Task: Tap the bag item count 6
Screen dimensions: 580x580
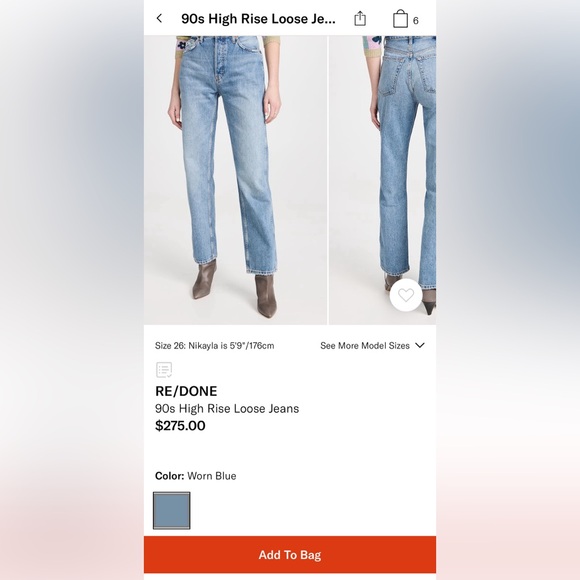Action: tap(415, 21)
